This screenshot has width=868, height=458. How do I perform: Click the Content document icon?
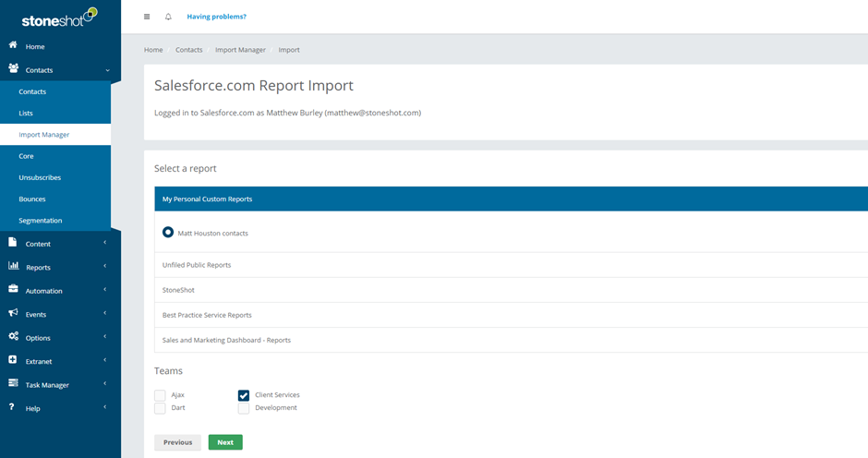[x=13, y=242]
